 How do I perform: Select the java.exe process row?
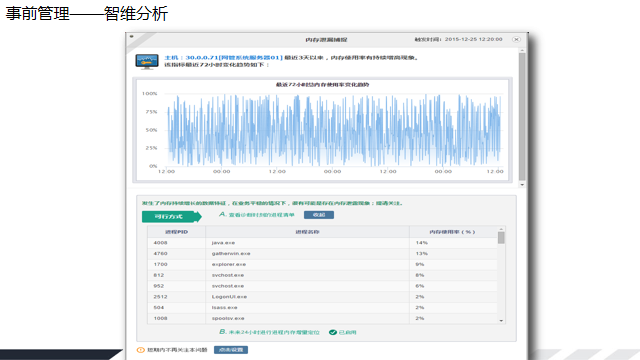pos(322,243)
